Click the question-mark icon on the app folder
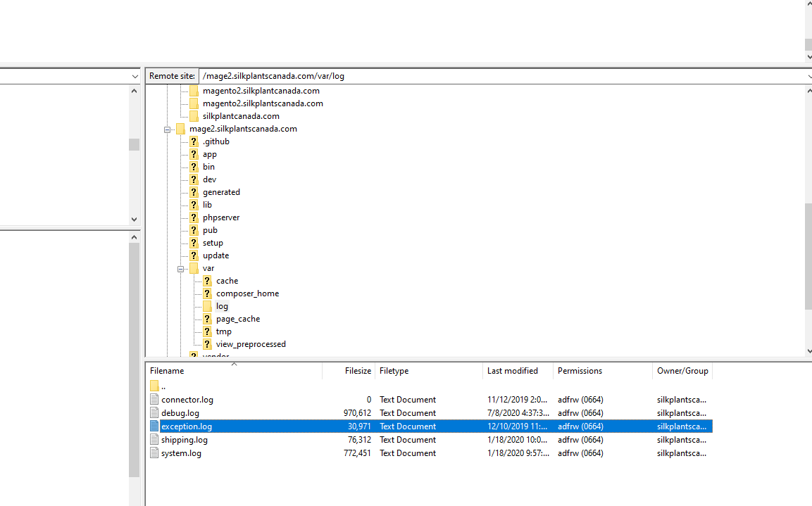812x506 pixels. coord(194,153)
